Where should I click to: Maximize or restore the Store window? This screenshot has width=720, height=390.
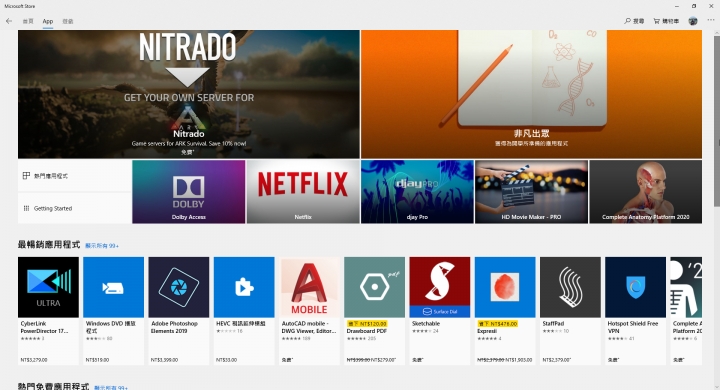click(x=694, y=6)
